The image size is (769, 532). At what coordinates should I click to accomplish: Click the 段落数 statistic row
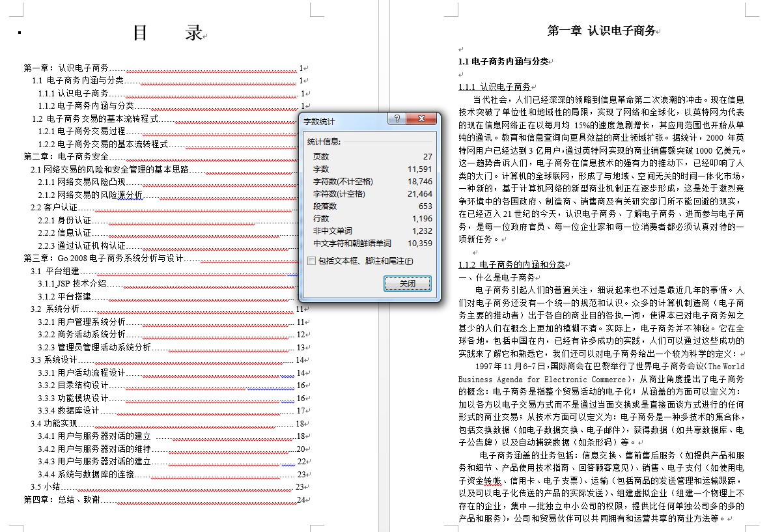(x=372, y=206)
